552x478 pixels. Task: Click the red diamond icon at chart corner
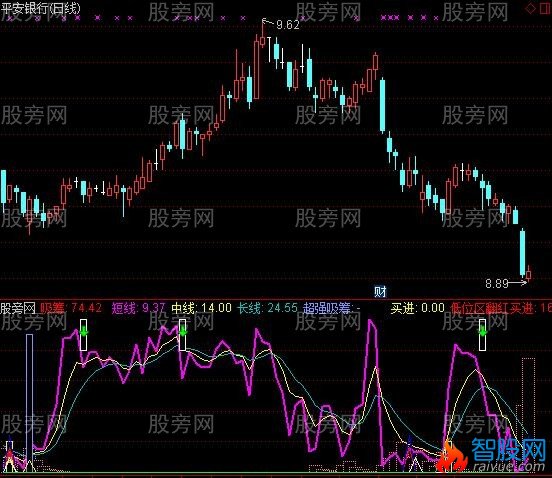530,8
